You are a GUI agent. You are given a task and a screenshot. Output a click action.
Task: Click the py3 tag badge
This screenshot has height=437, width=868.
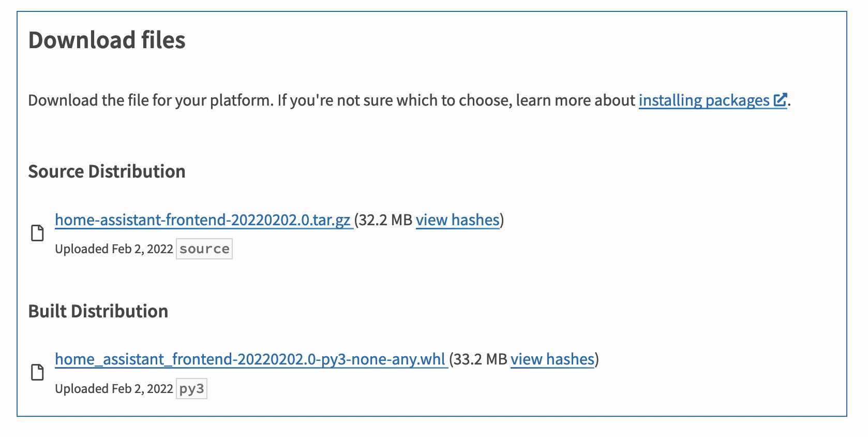pos(191,388)
